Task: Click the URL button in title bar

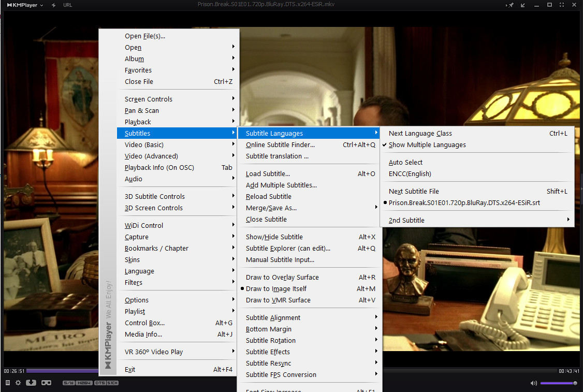Action: point(67,5)
